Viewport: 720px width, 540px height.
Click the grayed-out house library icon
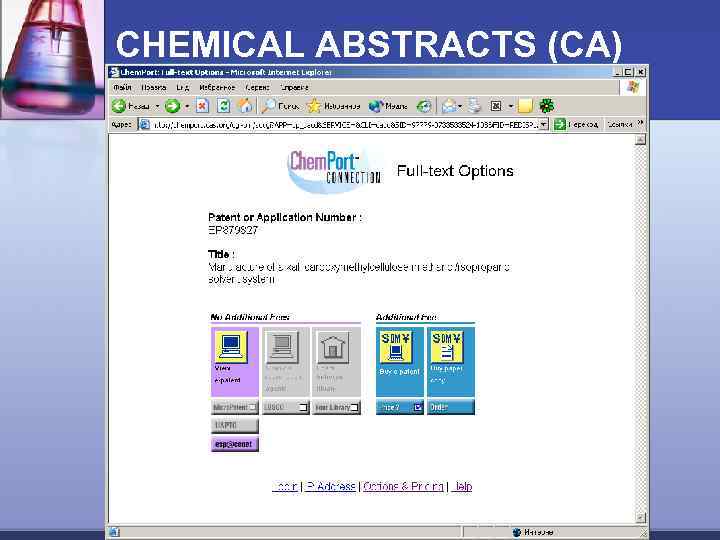(x=332, y=347)
